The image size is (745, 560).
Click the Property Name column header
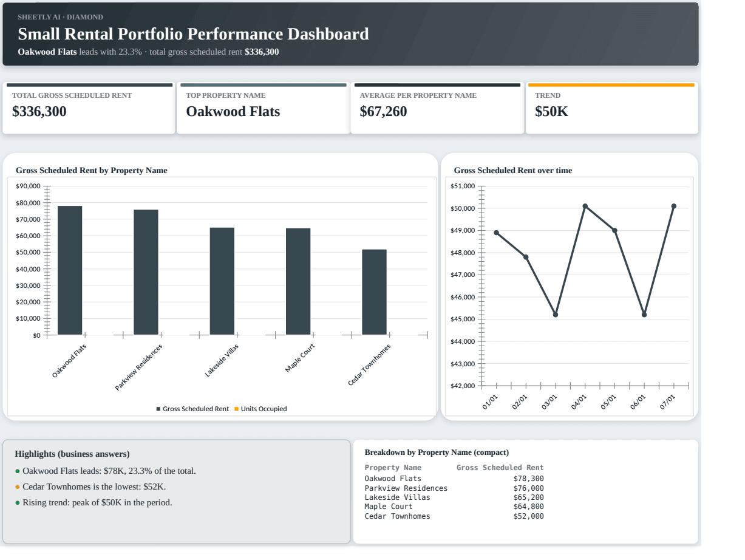(x=393, y=468)
